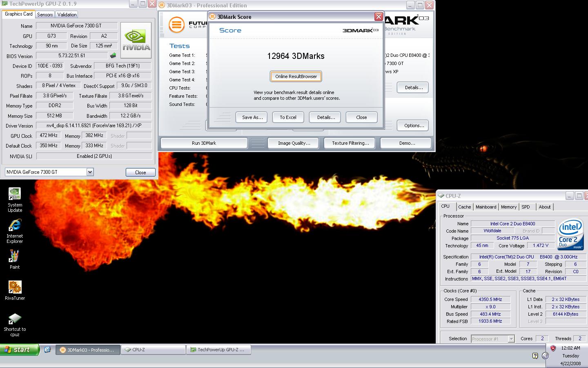Close the 3DMark Score dialog with X
The height and width of the screenshot is (368, 588).
tap(379, 16)
